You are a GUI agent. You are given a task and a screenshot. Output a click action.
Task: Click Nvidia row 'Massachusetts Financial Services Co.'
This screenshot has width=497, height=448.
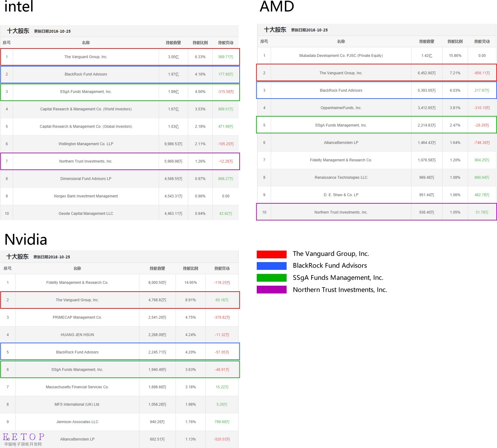(120, 387)
